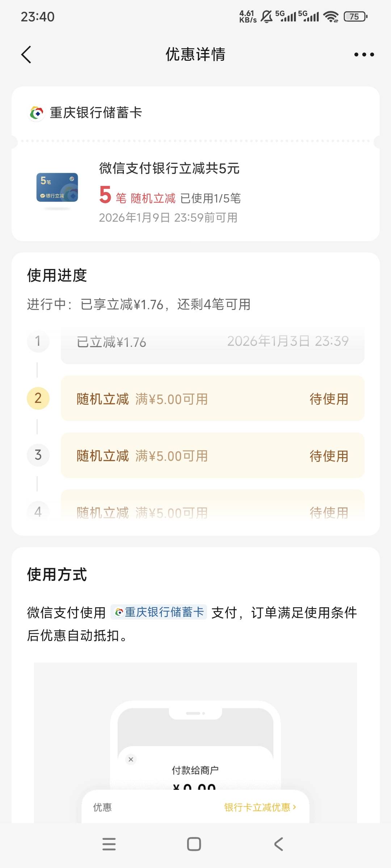Image resolution: width=391 pixels, height=868 pixels.
Task: Tap the step 3 progress circle
Action: pyautogui.click(x=38, y=455)
